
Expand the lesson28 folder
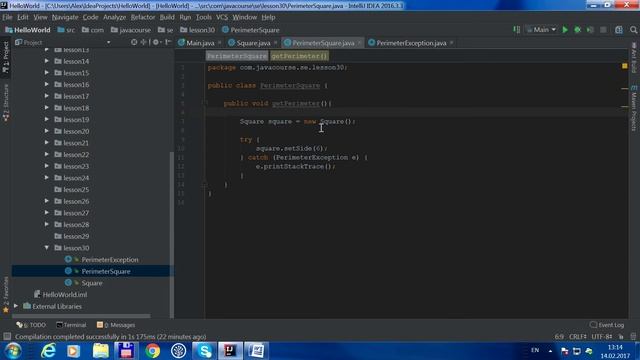[47, 224]
